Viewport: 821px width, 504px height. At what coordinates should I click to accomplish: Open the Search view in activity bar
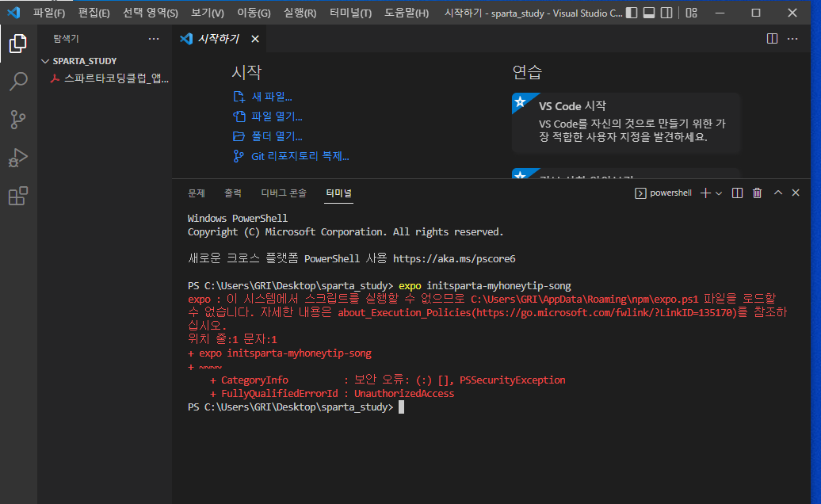pos(18,82)
